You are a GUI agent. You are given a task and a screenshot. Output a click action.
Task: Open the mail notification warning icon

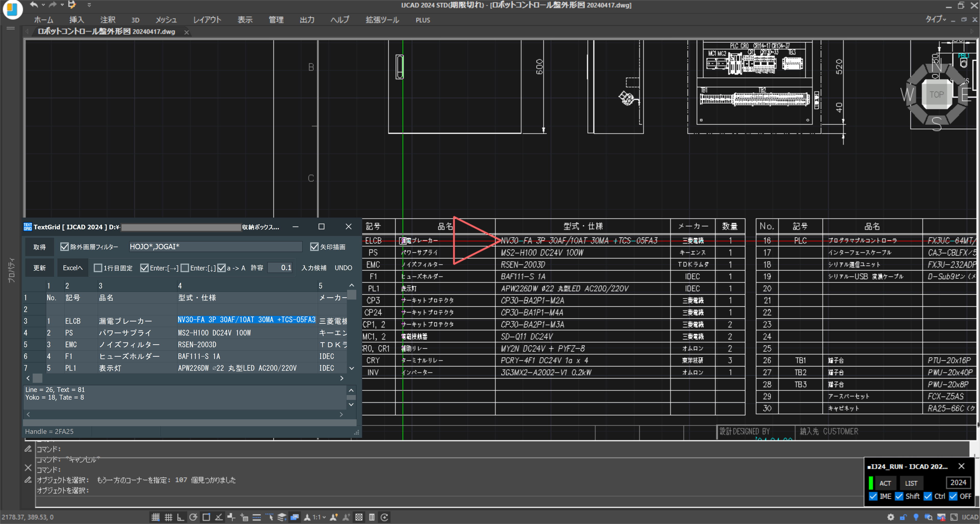pyautogui.click(x=941, y=517)
